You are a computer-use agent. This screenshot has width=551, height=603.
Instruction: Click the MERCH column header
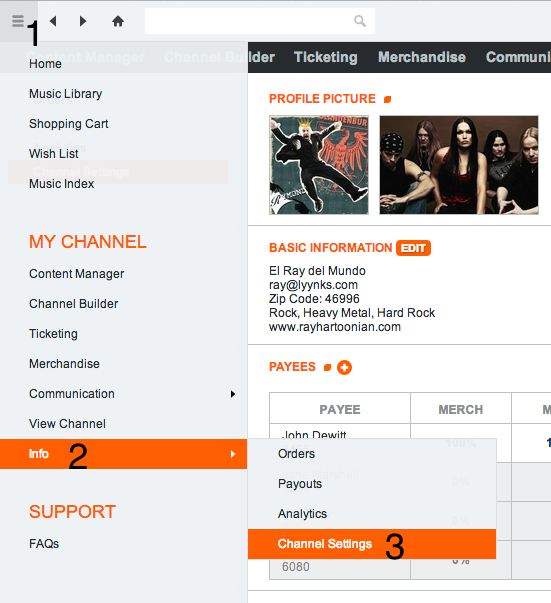(461, 410)
